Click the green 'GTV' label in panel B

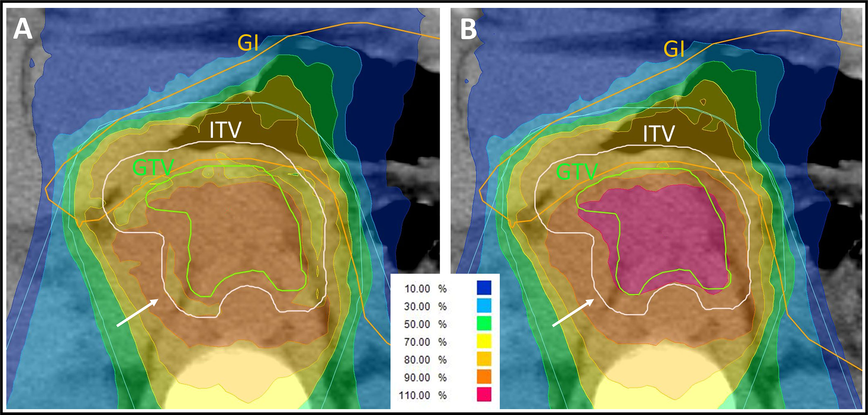pyautogui.click(x=577, y=172)
